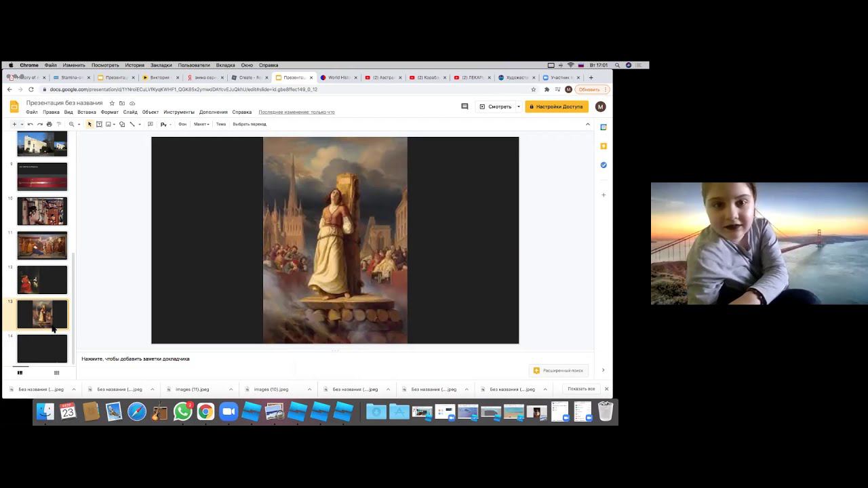Print the presentation using printer icon
Viewport: 868px width, 488px height.
click(49, 124)
